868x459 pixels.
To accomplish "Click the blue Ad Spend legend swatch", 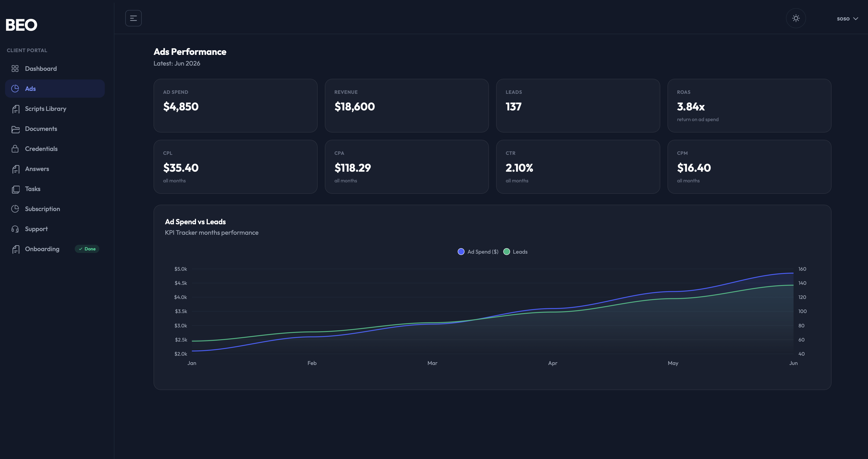I will point(461,252).
